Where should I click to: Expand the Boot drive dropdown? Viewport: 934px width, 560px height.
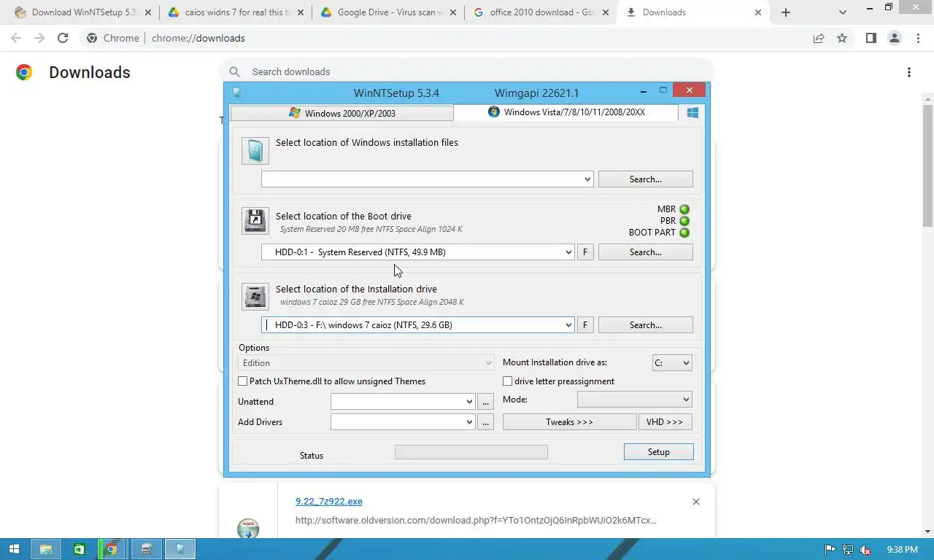click(x=569, y=252)
